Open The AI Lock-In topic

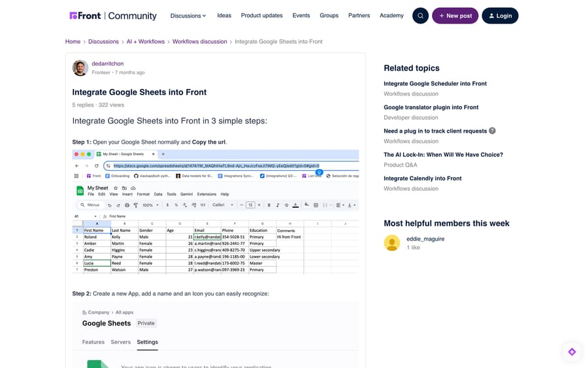(x=443, y=154)
